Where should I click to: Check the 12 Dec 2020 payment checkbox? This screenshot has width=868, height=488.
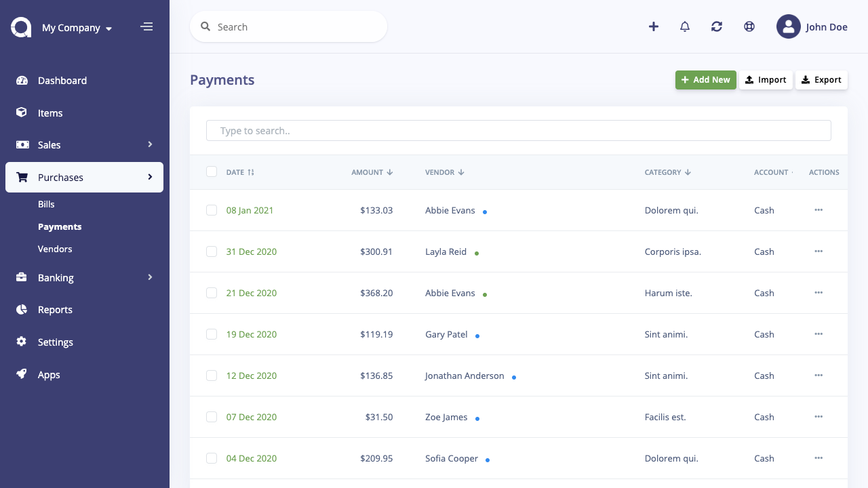point(212,375)
